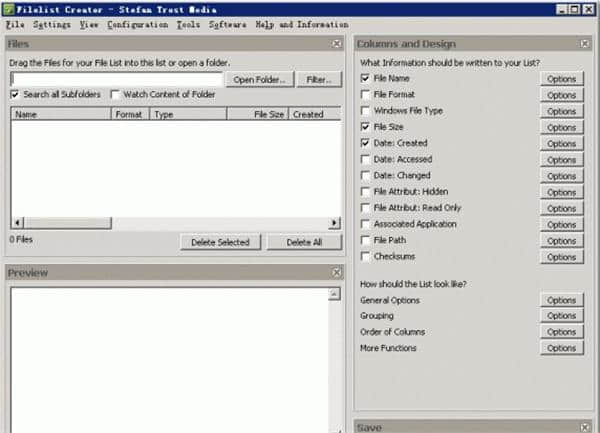The height and width of the screenshot is (433, 600).
Task: Click the Filelist Creator app icon in title bar
Action: [x=8, y=8]
